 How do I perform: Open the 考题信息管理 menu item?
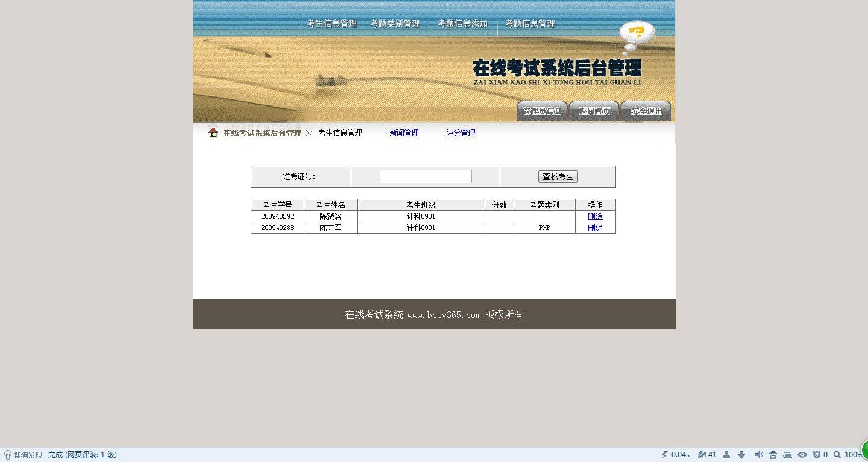pos(530,24)
